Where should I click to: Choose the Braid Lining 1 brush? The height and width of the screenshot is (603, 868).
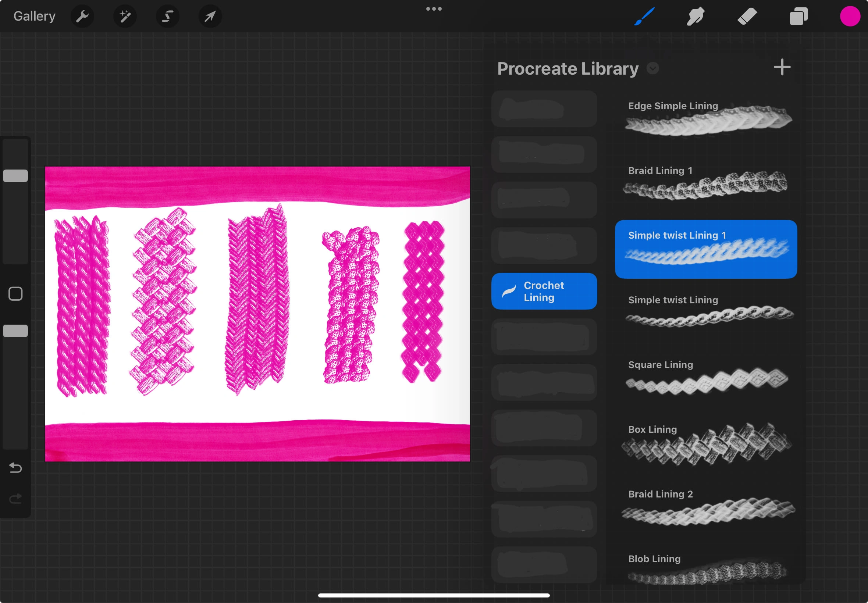coord(705,183)
